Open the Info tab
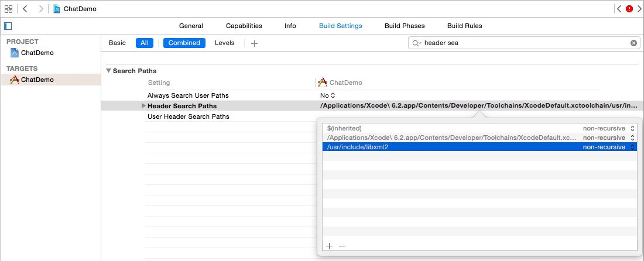Image resolution: width=644 pixels, height=261 pixels. (x=290, y=26)
